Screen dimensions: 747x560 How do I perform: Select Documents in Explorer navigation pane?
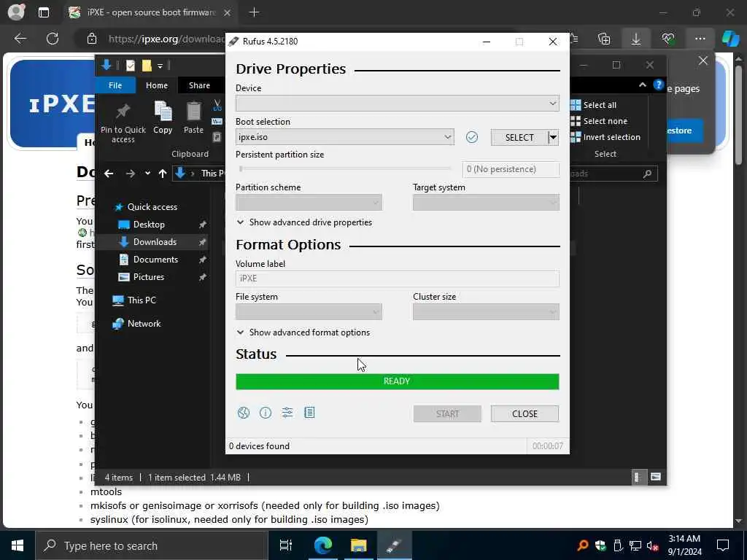(148, 260)
